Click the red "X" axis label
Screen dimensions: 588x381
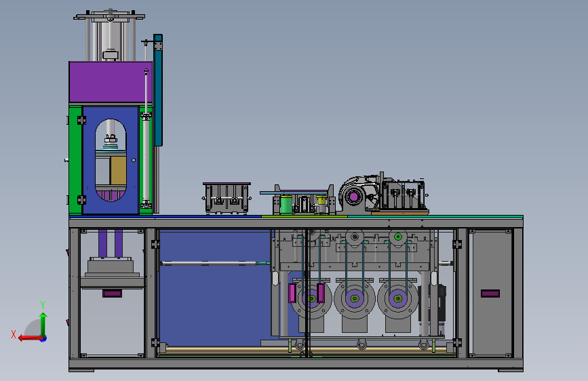click(14, 334)
